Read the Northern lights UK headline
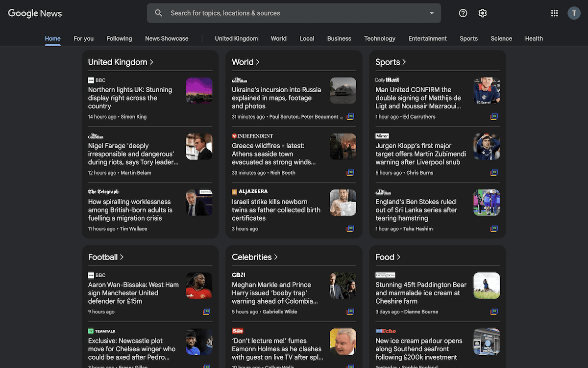Viewport: 588px width, 368px height. pyautogui.click(x=130, y=98)
